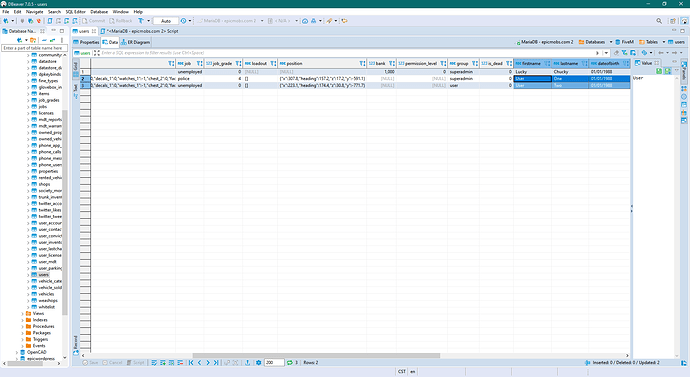This screenshot has height=377, width=690.
Task: Toggle filter on the position column
Action: 362,63
